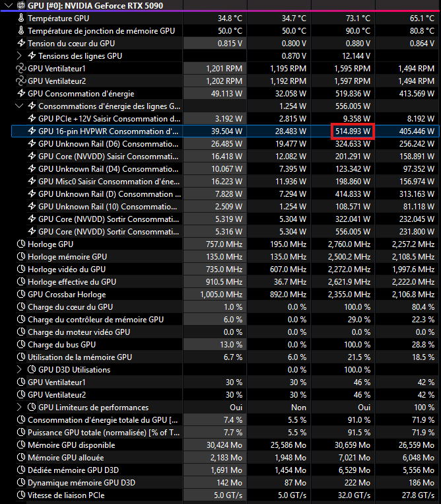Click lightning icon of GPU Unknown Rail (D4)

coord(32,168)
